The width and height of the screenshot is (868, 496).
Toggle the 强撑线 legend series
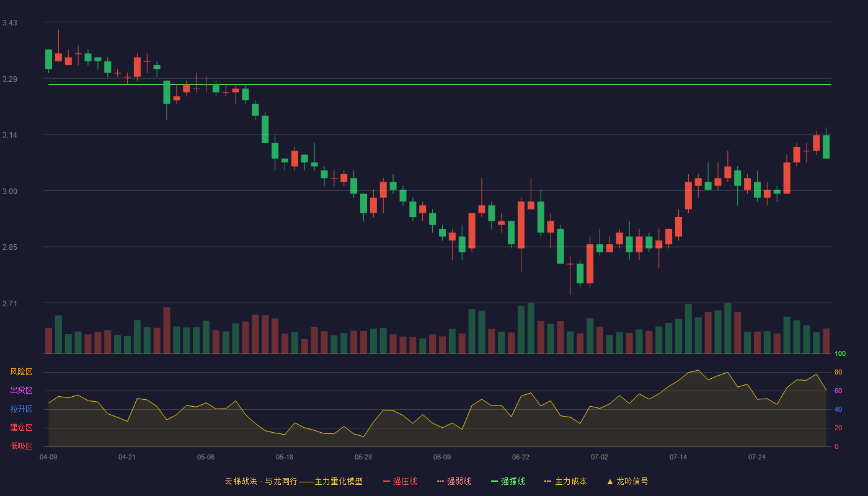pos(508,481)
